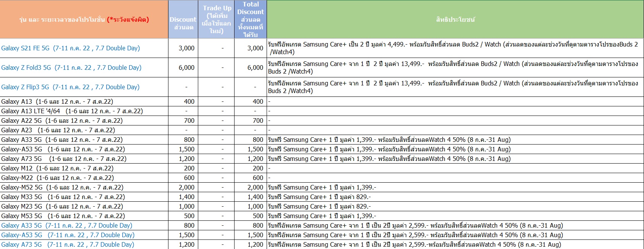The height and width of the screenshot is (249, 644).
Task: Select Total Discount 200 in Galaxy M12 row
Action: pyautogui.click(x=251, y=168)
